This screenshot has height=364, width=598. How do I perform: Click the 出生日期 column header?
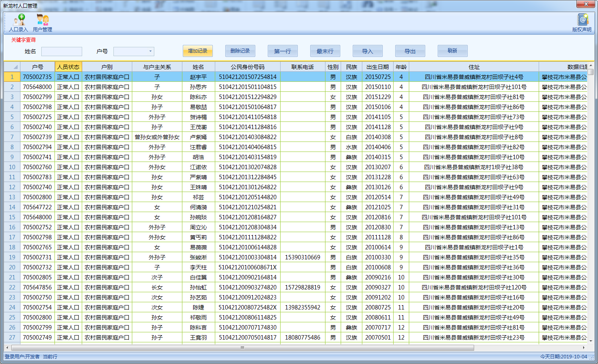(x=378, y=67)
